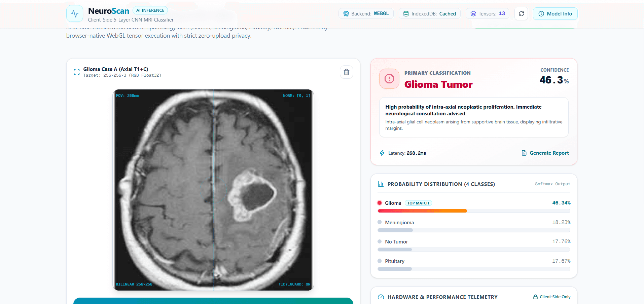This screenshot has height=304, width=644.
Task: Click the 'PRIMARY CLASSIFICATION' label
Action: pos(437,73)
